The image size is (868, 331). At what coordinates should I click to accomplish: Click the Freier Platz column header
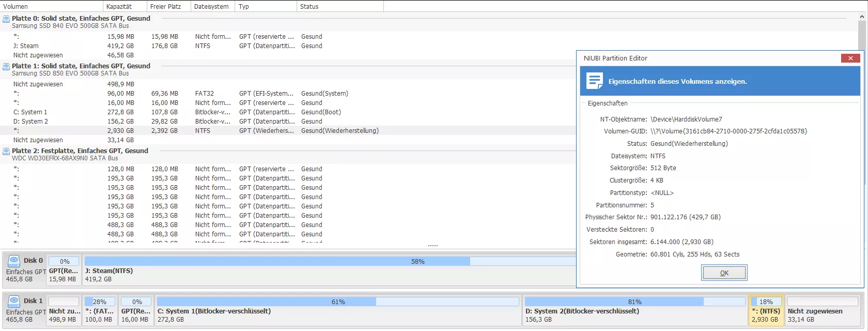(x=165, y=7)
